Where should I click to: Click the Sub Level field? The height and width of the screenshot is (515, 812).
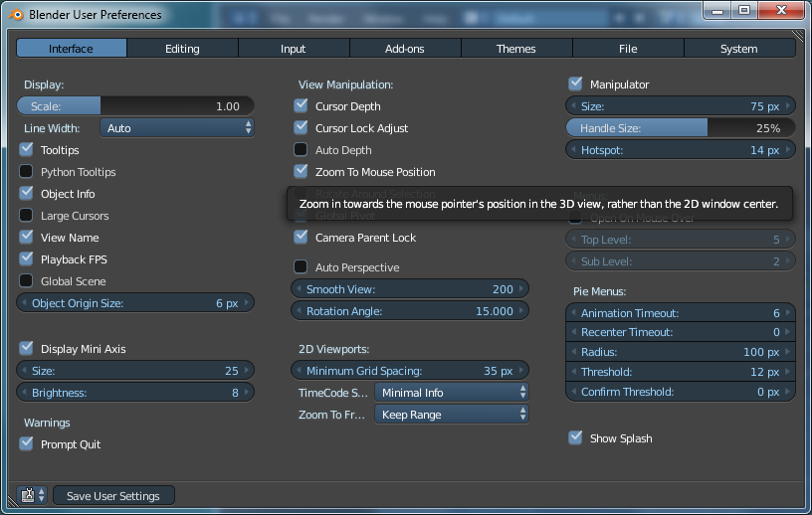681,261
